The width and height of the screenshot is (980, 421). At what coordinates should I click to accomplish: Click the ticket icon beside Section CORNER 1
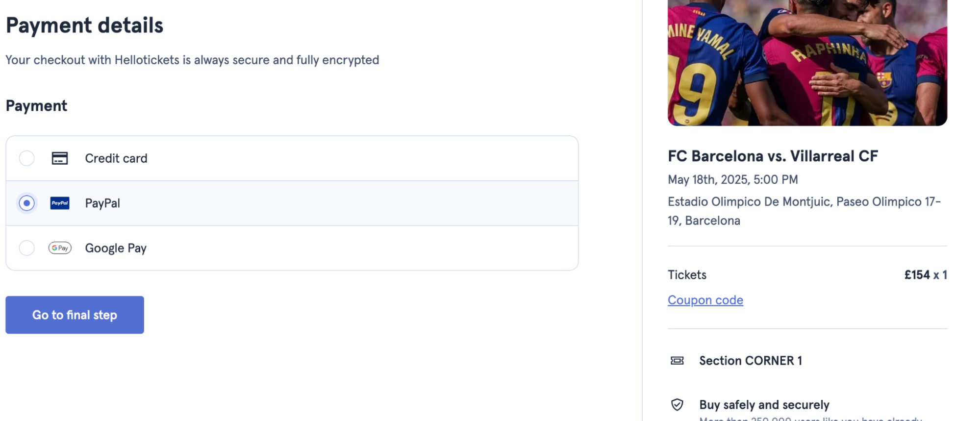coord(678,360)
